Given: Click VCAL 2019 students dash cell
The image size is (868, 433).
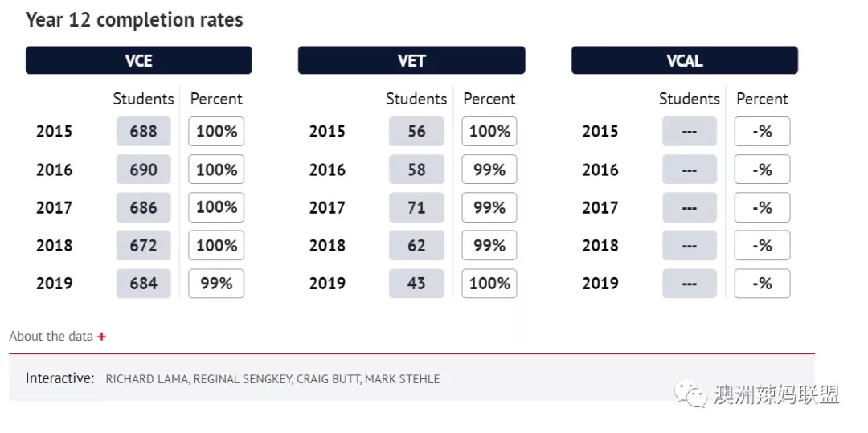Looking at the screenshot, I should pyautogui.click(x=690, y=284).
